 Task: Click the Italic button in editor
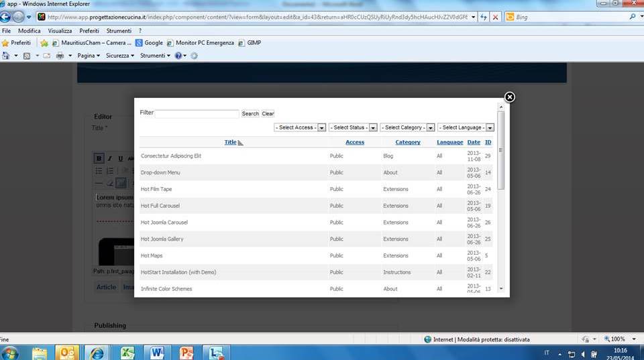point(109,158)
